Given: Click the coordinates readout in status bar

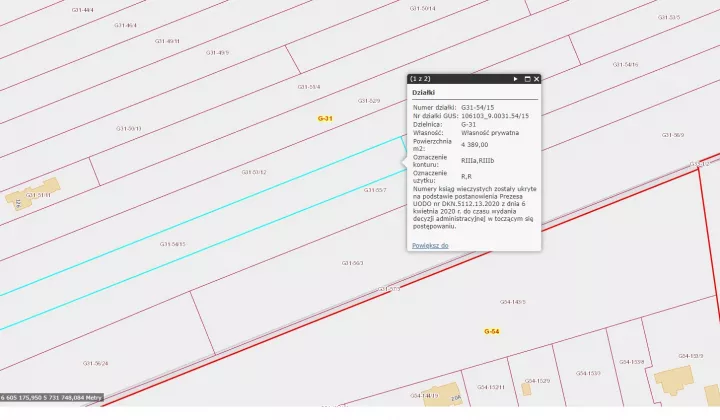Looking at the screenshot, I should coord(51,398).
